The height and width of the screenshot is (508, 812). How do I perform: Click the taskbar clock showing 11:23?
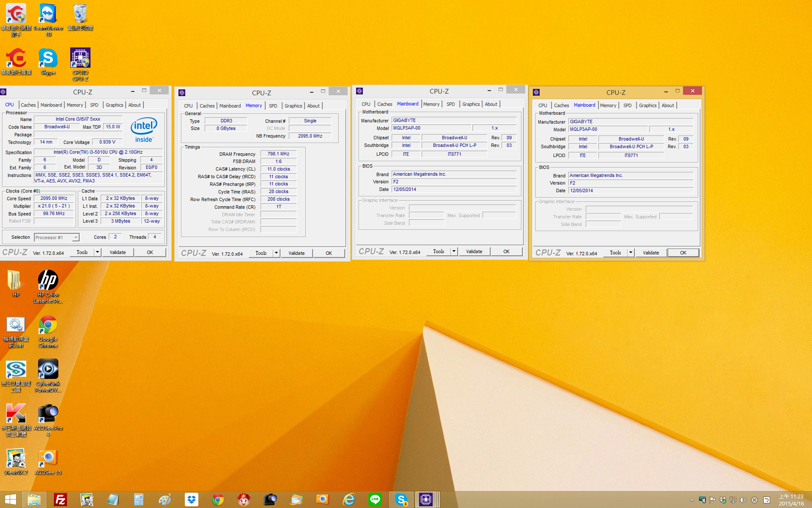[791, 500]
